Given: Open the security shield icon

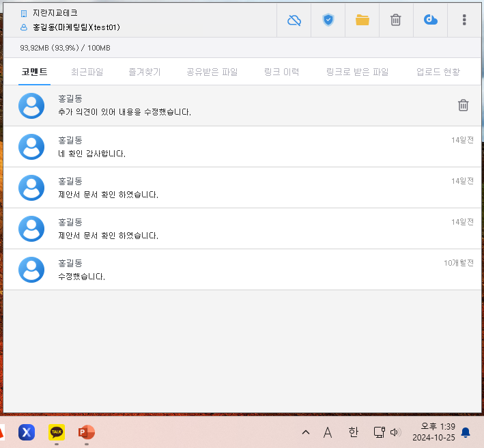Looking at the screenshot, I should tap(328, 20).
